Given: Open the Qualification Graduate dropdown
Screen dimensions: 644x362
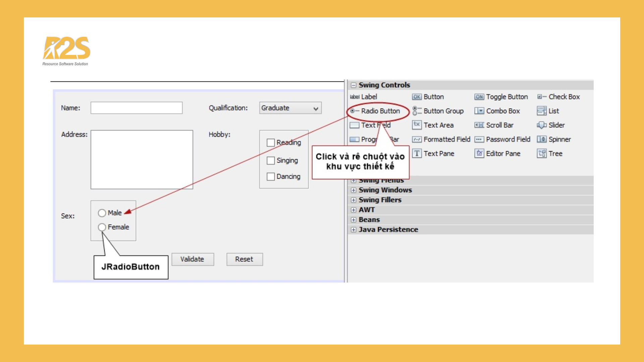Looking at the screenshot, I should tap(315, 108).
